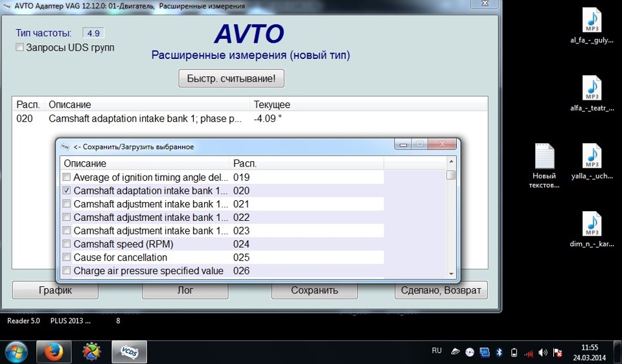Select the alfa_-_teatr MP3 desktop icon

[592, 93]
